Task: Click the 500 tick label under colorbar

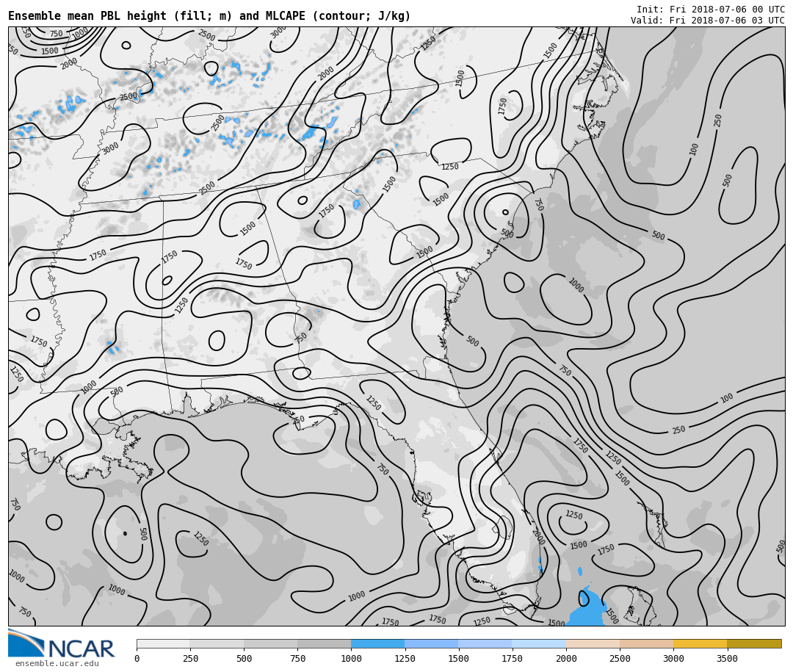Action: (244, 659)
